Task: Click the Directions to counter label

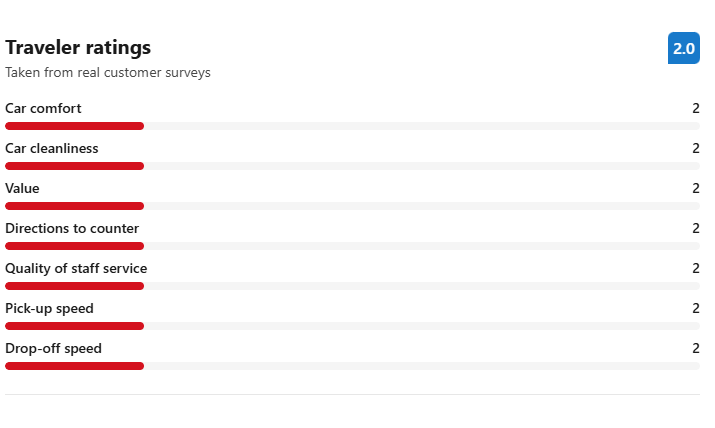Action: point(72,228)
